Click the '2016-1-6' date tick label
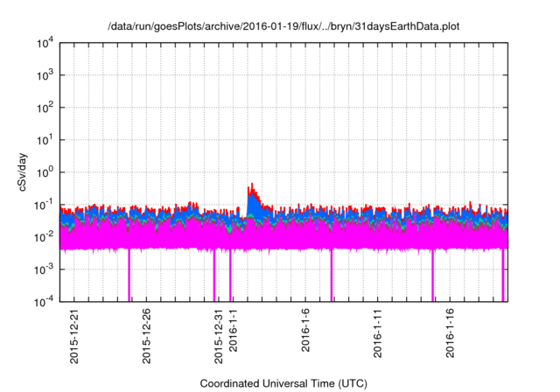This screenshot has width=560, height=392. [x=305, y=330]
